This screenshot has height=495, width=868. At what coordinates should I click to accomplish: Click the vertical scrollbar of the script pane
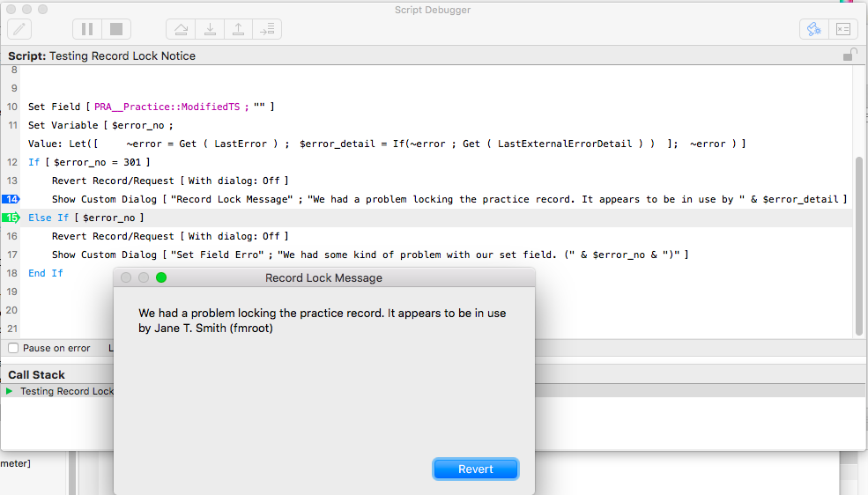(859, 246)
